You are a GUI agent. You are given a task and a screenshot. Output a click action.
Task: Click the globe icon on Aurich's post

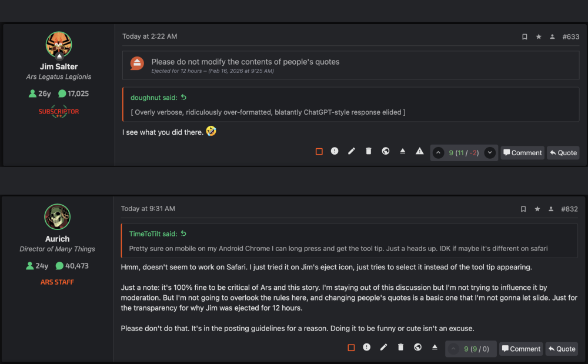click(417, 348)
